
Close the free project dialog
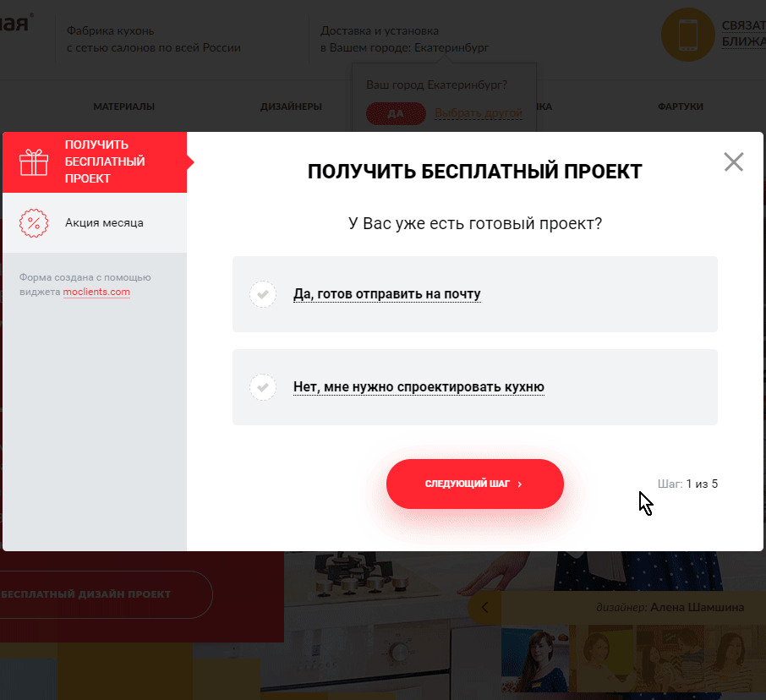point(733,162)
